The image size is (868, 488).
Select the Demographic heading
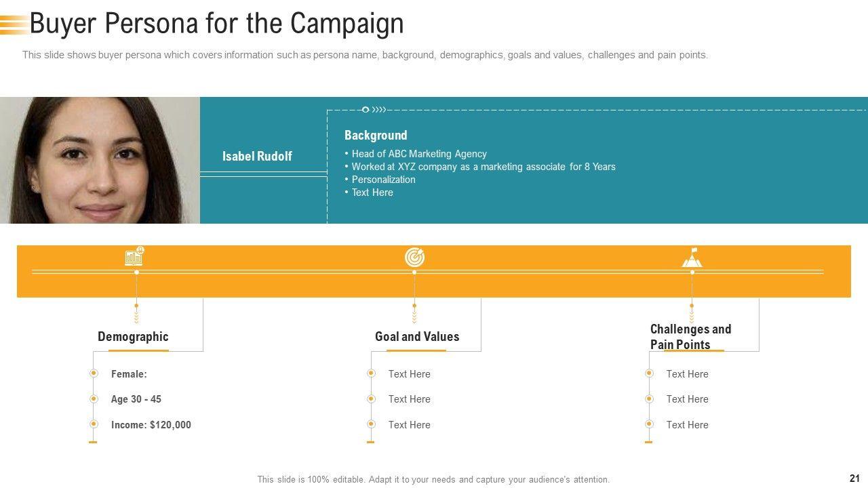(133, 337)
